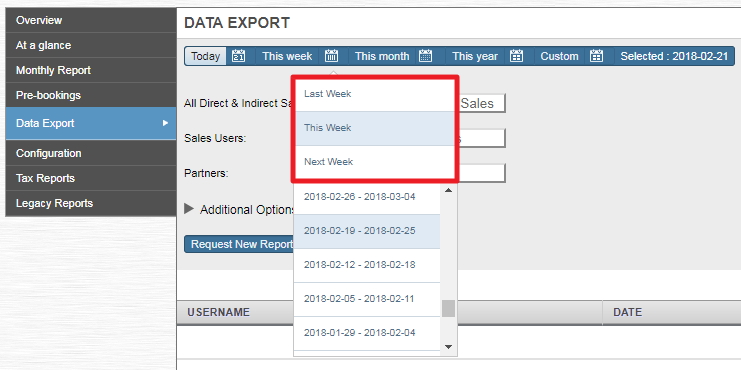Viewport: 741px width, 370px height.
Task: Open Configuration in the sidebar
Action: coord(91,153)
